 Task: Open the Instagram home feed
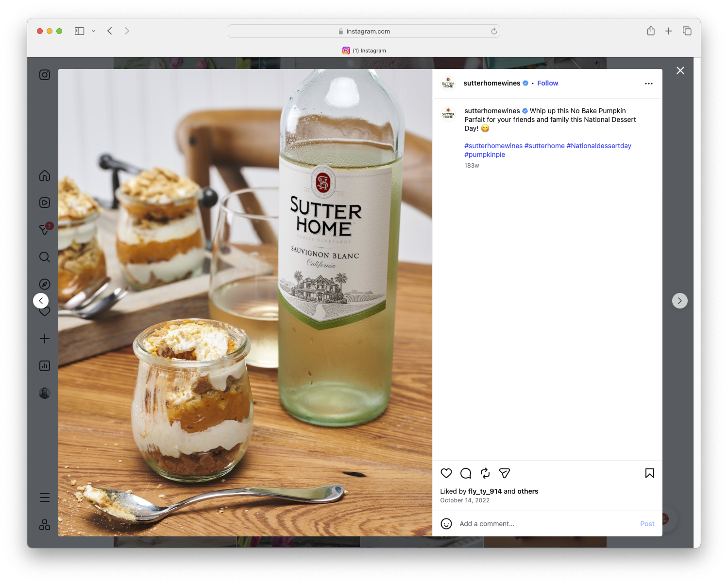click(x=44, y=176)
